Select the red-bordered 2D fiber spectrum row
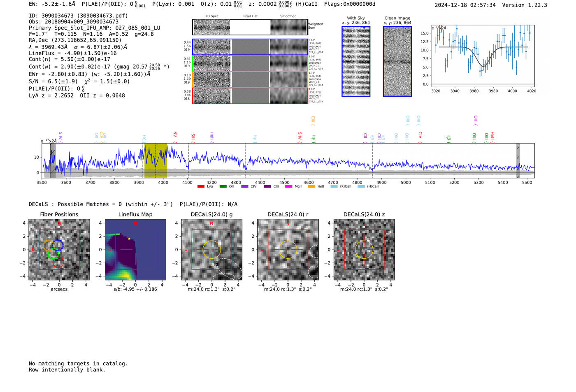Screen dimensions: 576x392 (x=250, y=95)
